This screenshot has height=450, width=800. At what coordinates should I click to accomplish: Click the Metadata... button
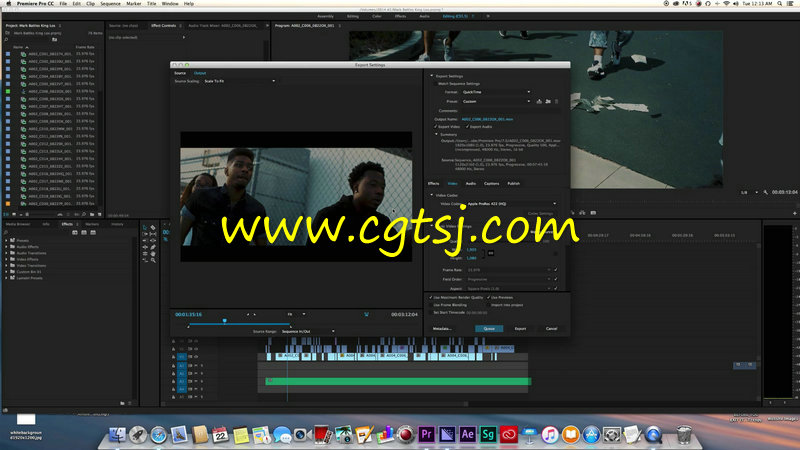tap(442, 329)
